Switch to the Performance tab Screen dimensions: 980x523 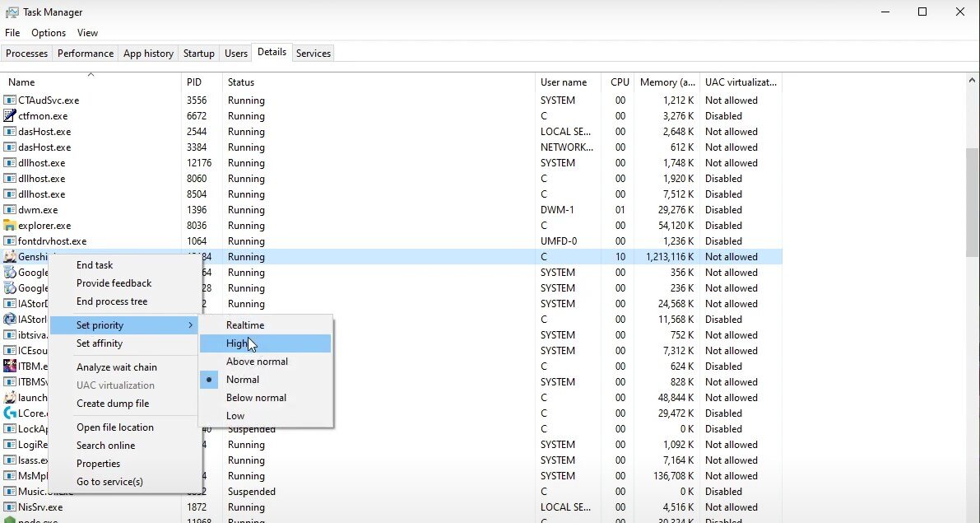pos(86,54)
